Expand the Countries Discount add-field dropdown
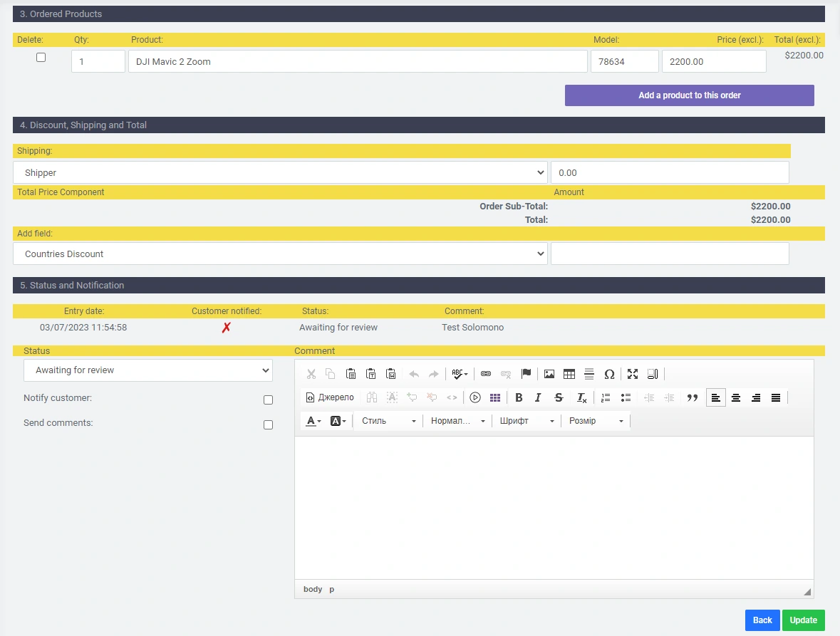Image resolution: width=840 pixels, height=636 pixels. pos(280,254)
